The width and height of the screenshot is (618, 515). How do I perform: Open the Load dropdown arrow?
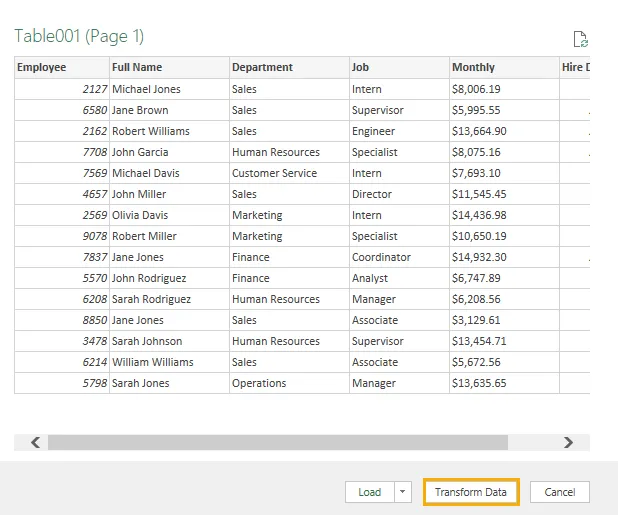tap(402, 492)
